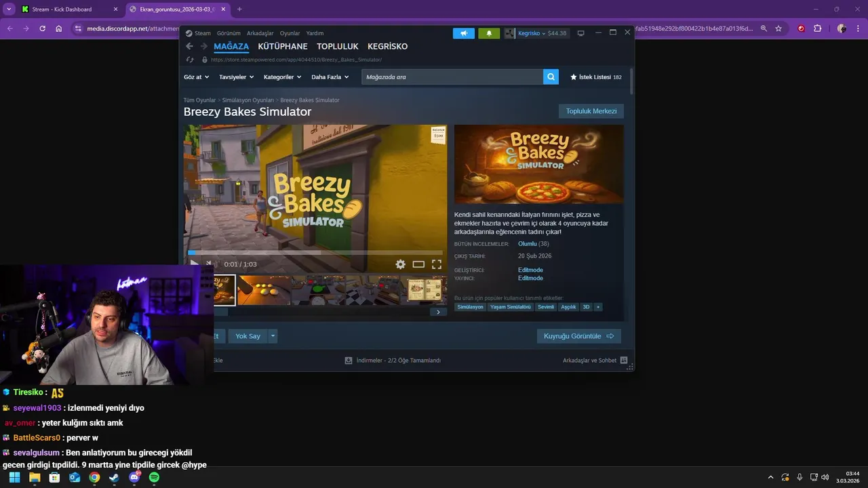Screen dimensions: 868x488
Task: Click the Topluluk Merkezi button
Action: coord(591,111)
